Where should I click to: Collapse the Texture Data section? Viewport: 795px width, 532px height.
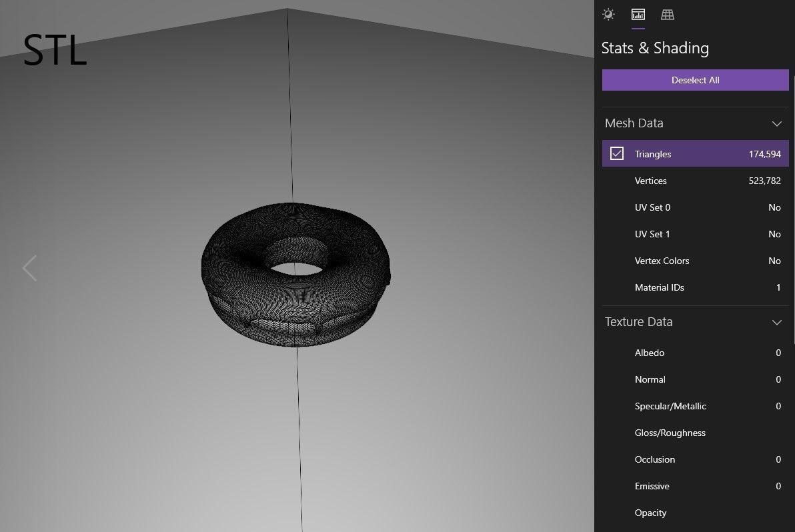click(776, 322)
